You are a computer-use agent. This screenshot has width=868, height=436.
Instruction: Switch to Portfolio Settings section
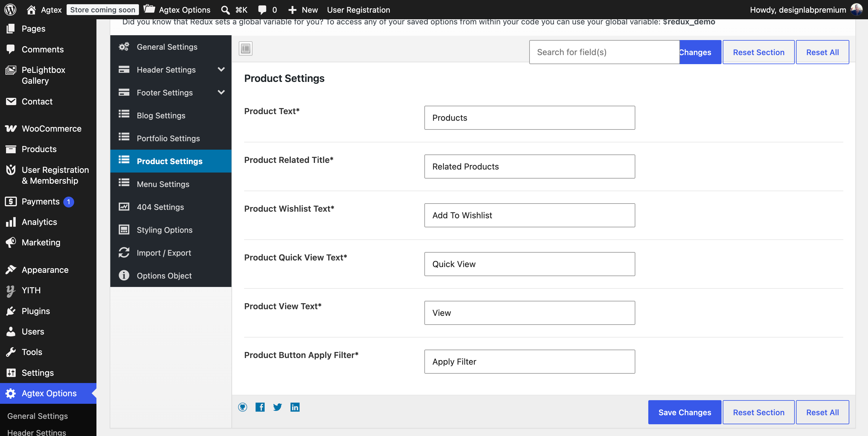pos(171,139)
